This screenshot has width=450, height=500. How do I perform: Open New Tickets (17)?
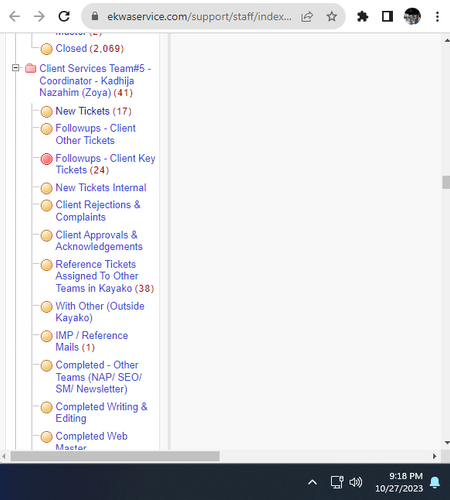pyautogui.click(x=93, y=111)
